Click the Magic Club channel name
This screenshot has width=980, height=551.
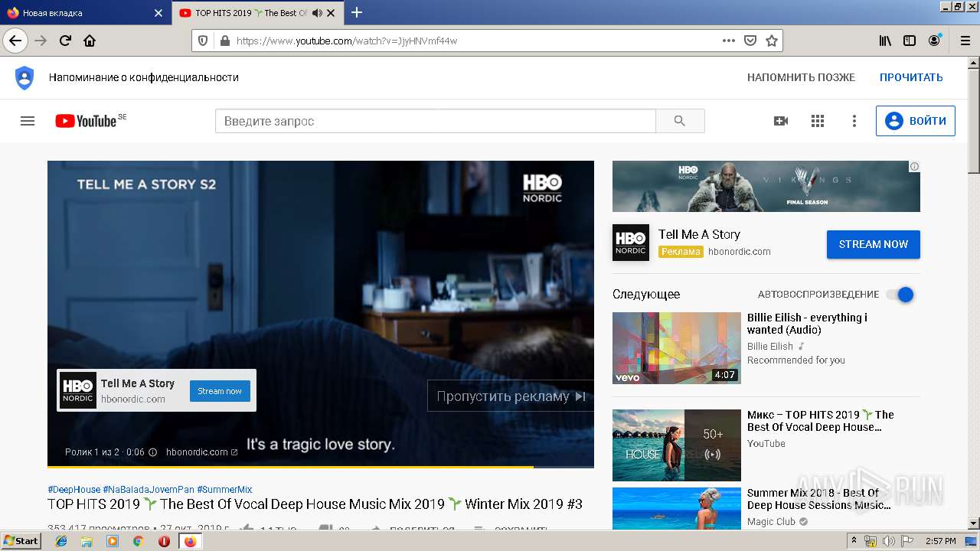click(771, 522)
